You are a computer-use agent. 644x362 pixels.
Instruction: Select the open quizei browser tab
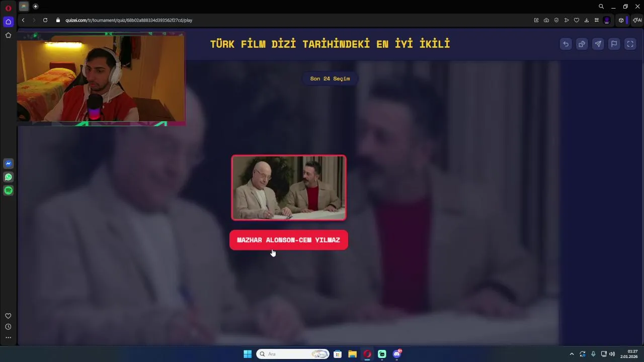(24, 7)
